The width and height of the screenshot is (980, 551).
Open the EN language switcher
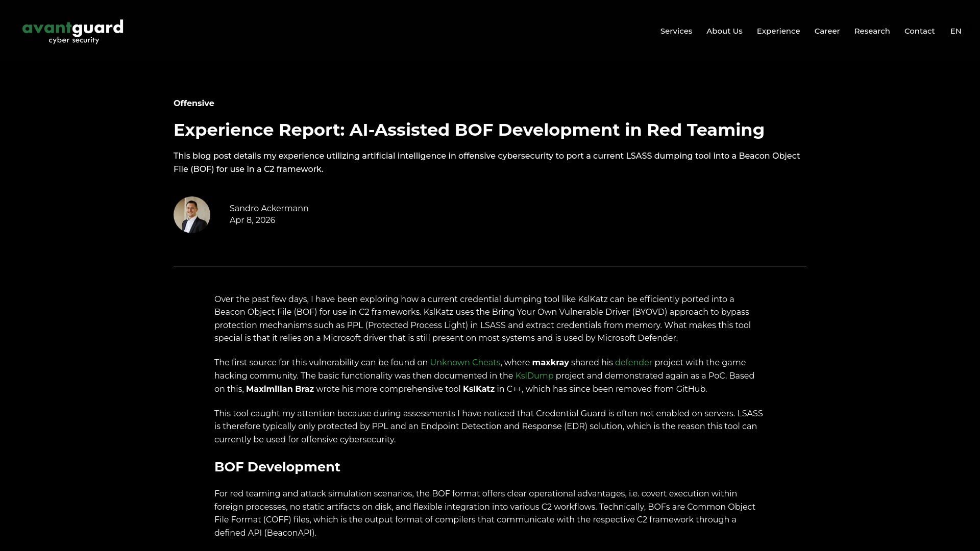point(955,31)
